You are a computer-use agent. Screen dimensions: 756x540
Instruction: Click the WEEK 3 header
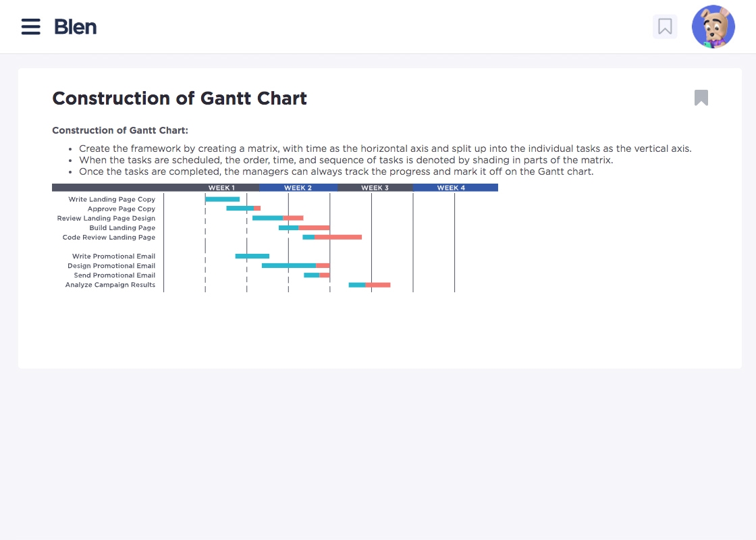coord(375,188)
